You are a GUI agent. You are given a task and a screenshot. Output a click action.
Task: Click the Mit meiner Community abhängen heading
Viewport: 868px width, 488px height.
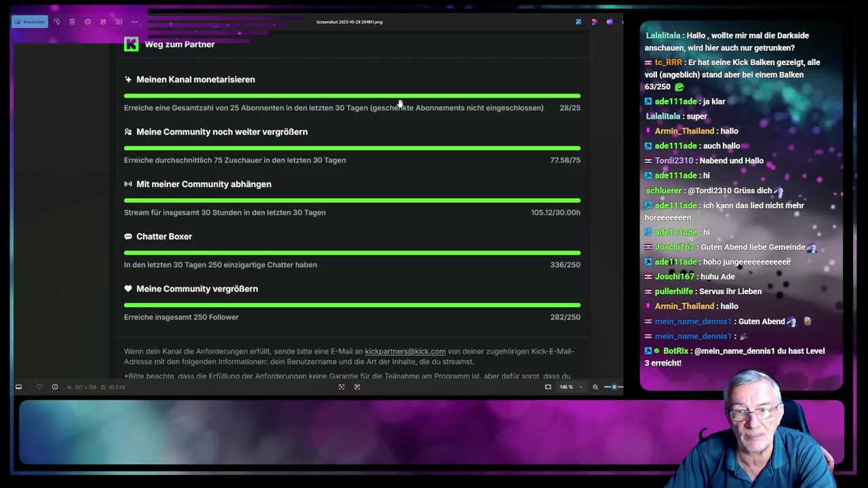203,184
